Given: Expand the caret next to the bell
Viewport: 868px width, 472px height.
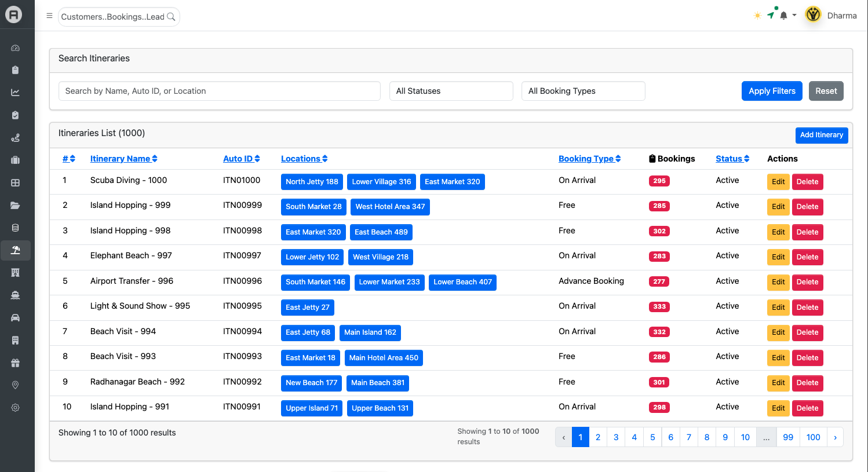Looking at the screenshot, I should (794, 16).
